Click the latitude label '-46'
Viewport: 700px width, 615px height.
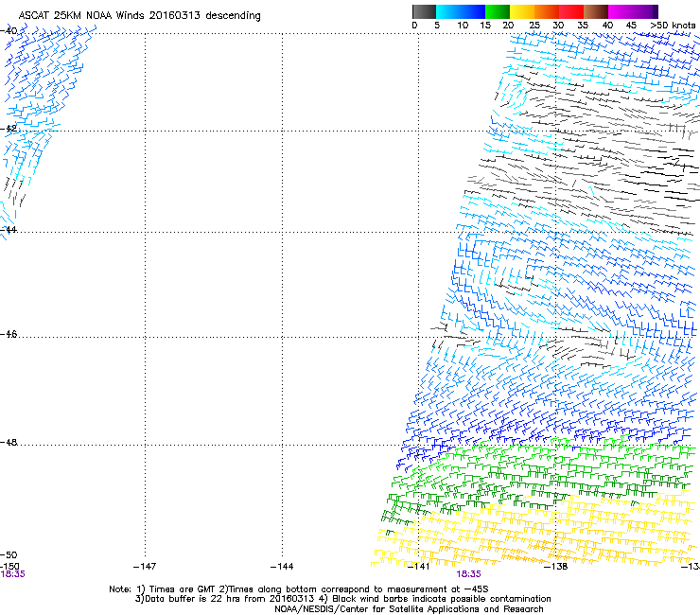9,334
